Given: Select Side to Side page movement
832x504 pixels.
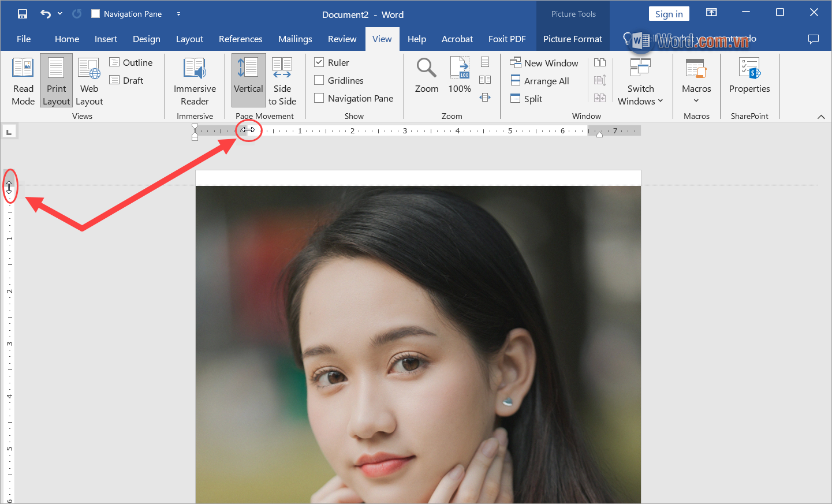Looking at the screenshot, I should pyautogui.click(x=282, y=81).
